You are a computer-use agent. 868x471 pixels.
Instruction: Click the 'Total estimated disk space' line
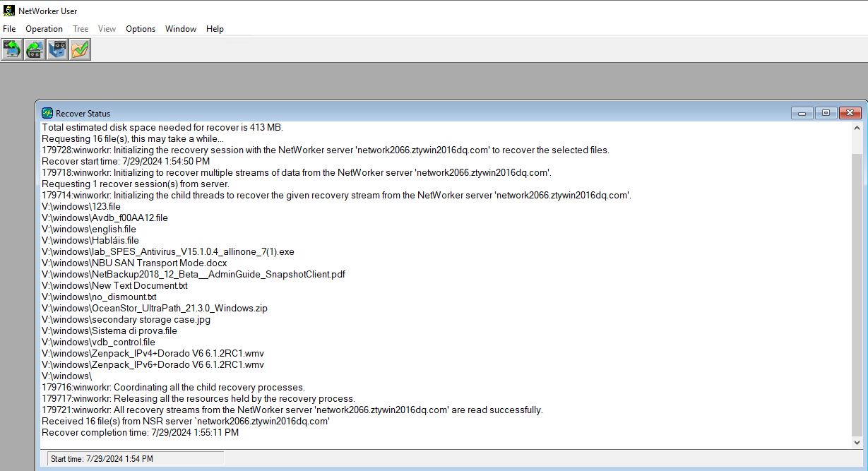(x=162, y=128)
